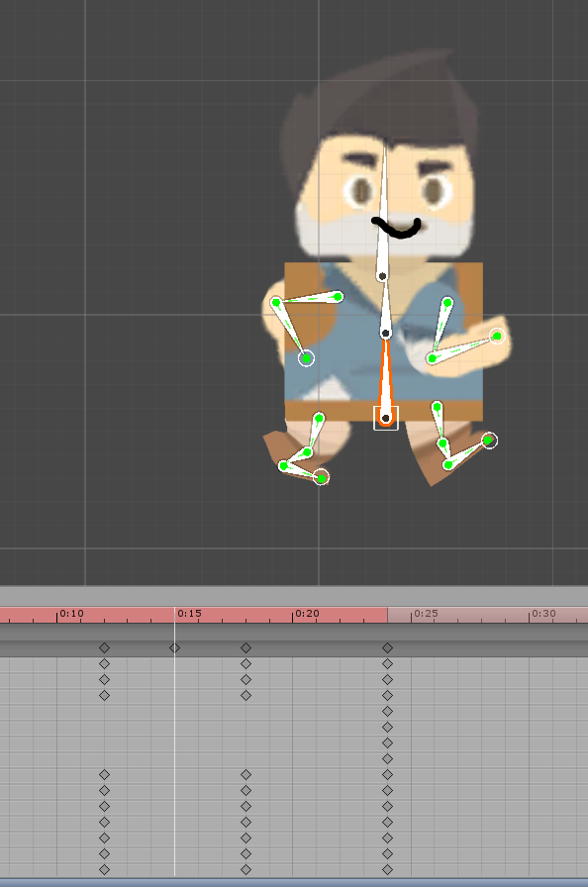This screenshot has height=887, width=588.
Task: Select the thigh bone of the bent left leg
Action: click(313, 436)
